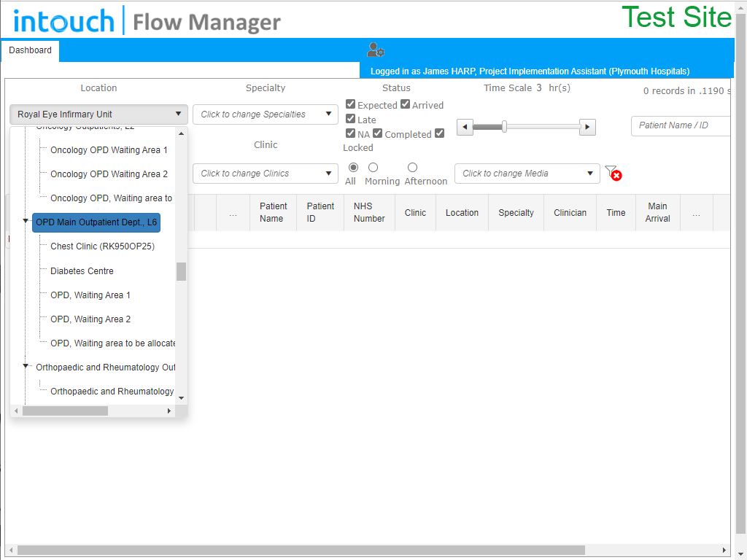This screenshot has width=747, height=560.
Task: Open the Clinics dropdown
Action: 266,174
